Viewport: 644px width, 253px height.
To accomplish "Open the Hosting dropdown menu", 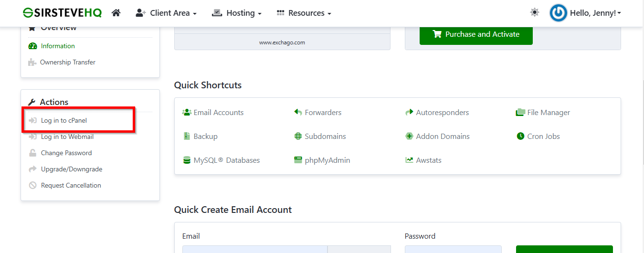I will pos(237,13).
